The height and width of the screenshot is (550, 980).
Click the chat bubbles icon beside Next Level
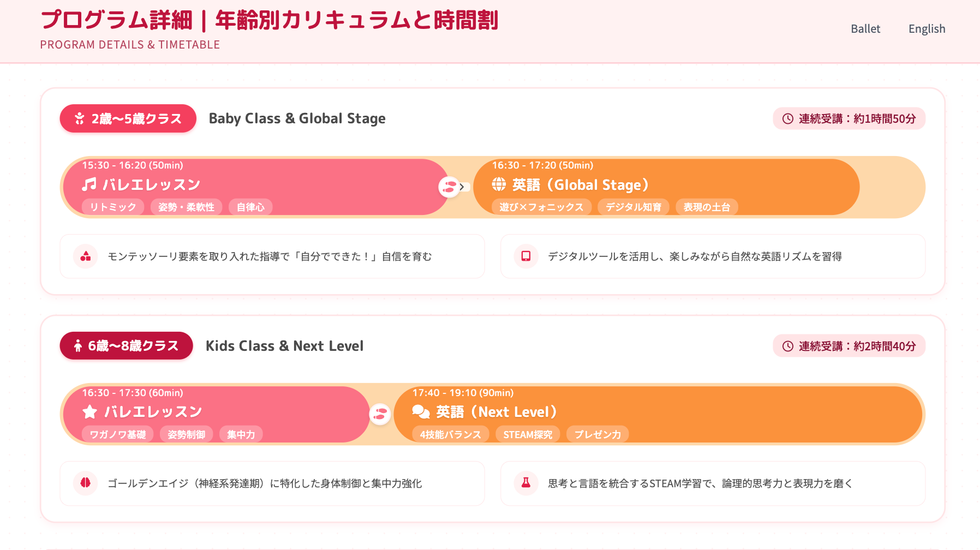[421, 412]
